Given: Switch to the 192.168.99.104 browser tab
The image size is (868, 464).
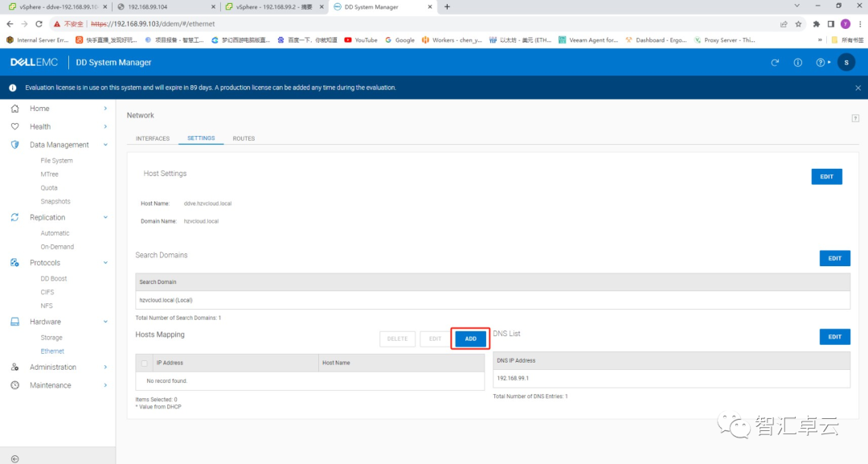Looking at the screenshot, I should coord(166,6).
